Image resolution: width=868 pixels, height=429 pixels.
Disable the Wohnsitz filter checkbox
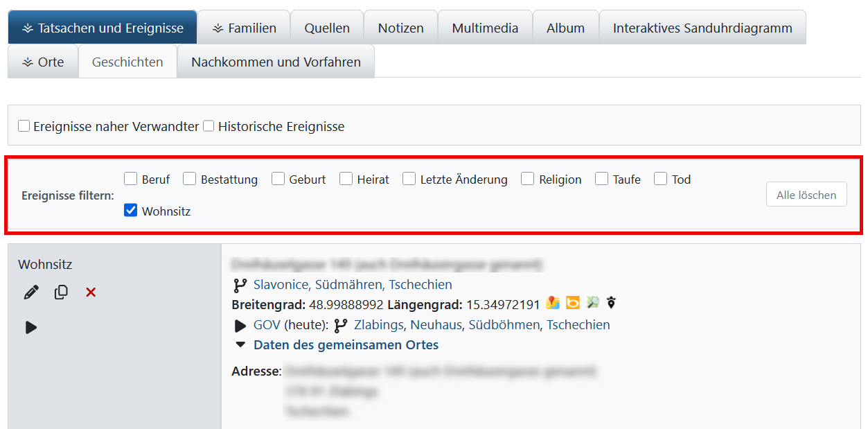click(130, 211)
